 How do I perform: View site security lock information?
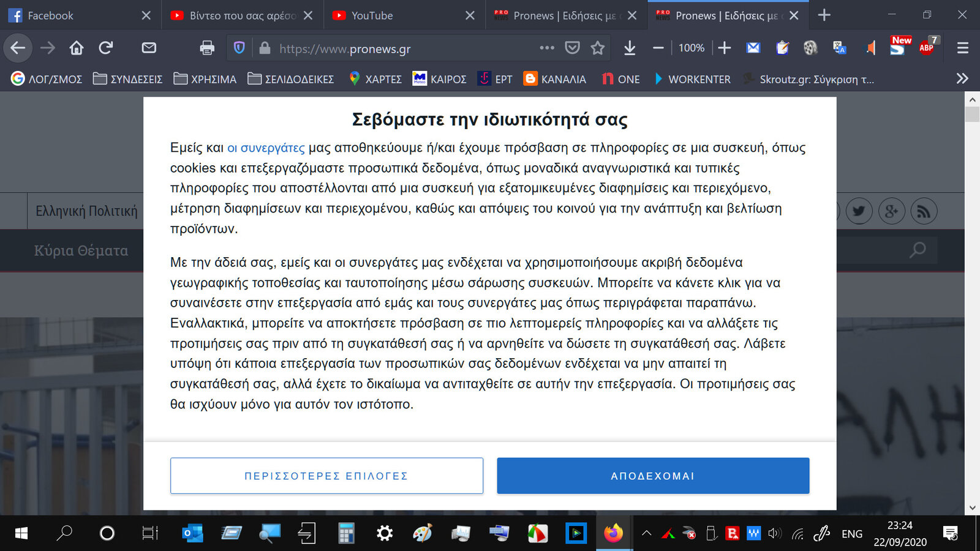pos(265,48)
